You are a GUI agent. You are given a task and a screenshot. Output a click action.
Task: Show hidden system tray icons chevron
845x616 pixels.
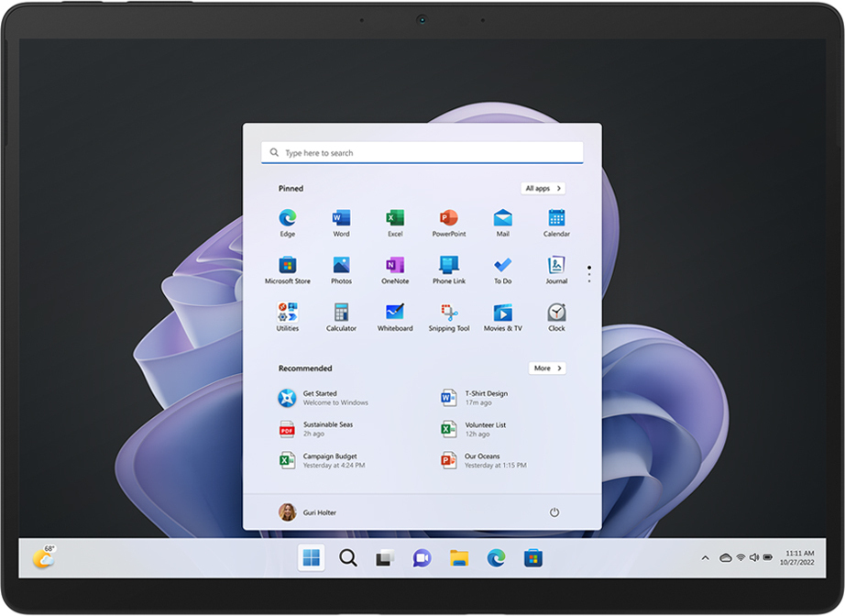tap(705, 557)
